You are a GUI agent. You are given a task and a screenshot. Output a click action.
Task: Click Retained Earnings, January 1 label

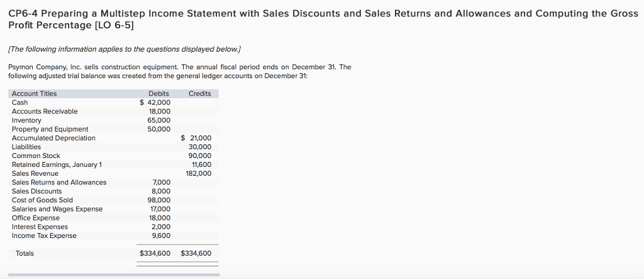[x=57, y=164]
